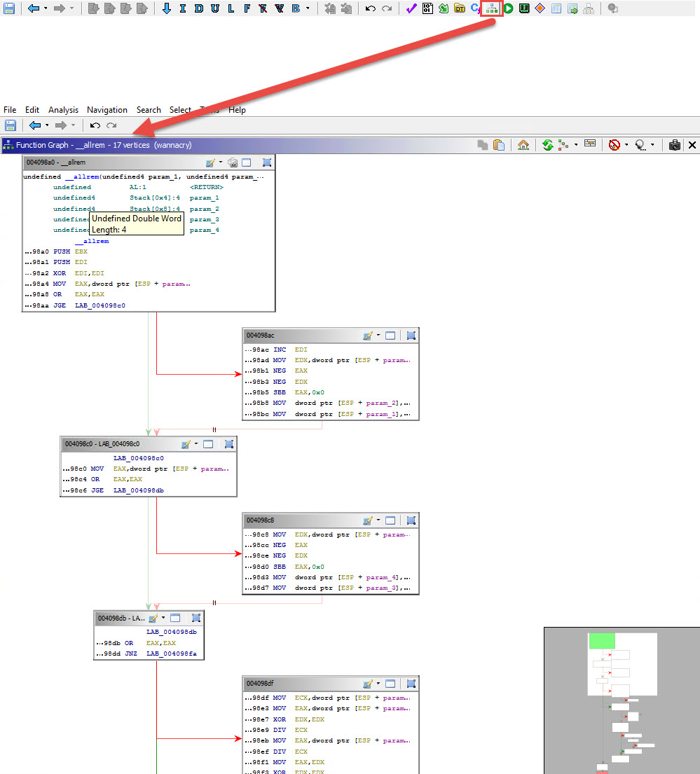Click Undo in the top toolbar

click(x=370, y=8)
